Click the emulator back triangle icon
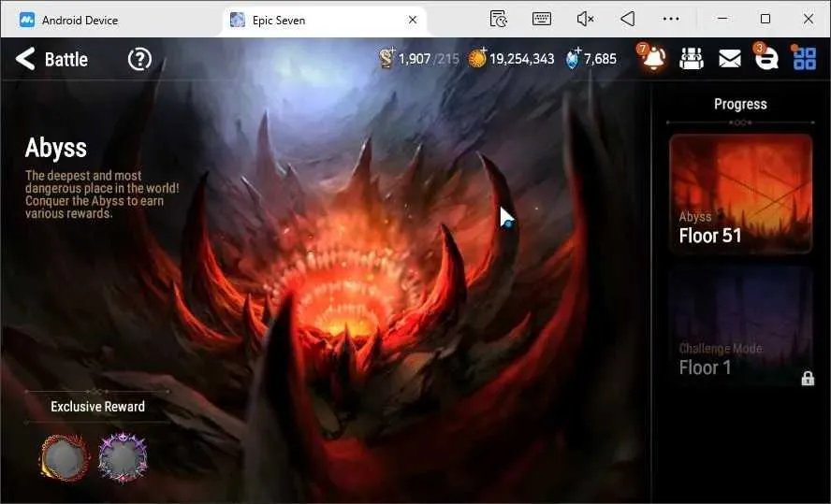Image resolution: width=831 pixels, height=504 pixels. [628, 19]
